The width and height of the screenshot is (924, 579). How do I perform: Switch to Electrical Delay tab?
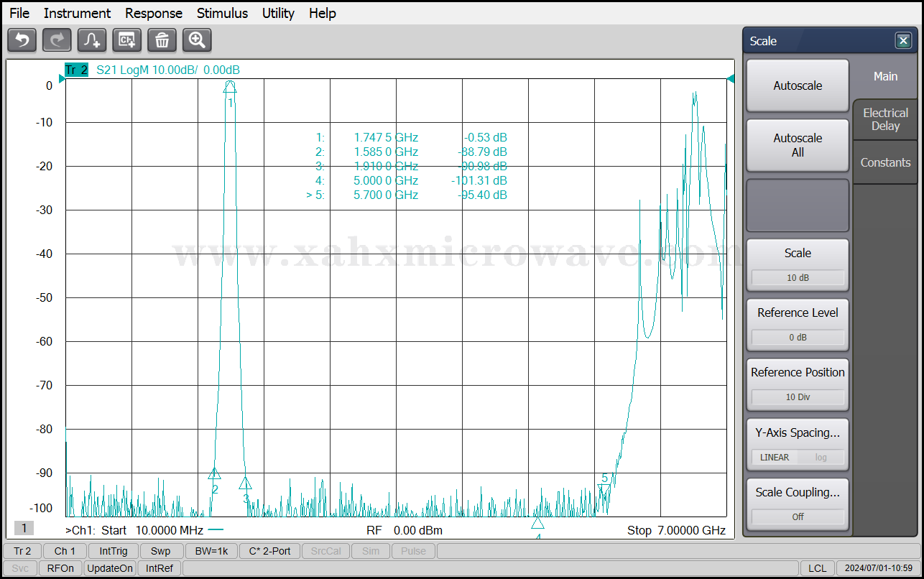(x=885, y=119)
